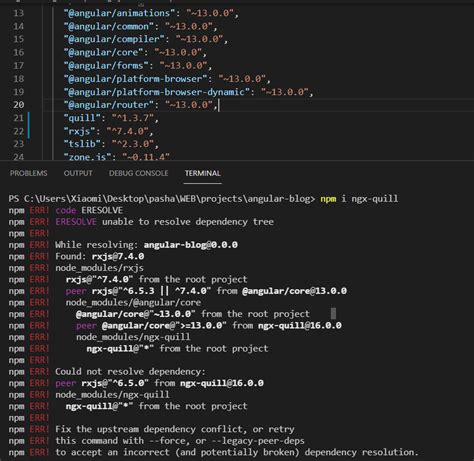Click "^7.4.0" version on editor line 22
The height and width of the screenshot is (461, 474).
[x=127, y=131]
